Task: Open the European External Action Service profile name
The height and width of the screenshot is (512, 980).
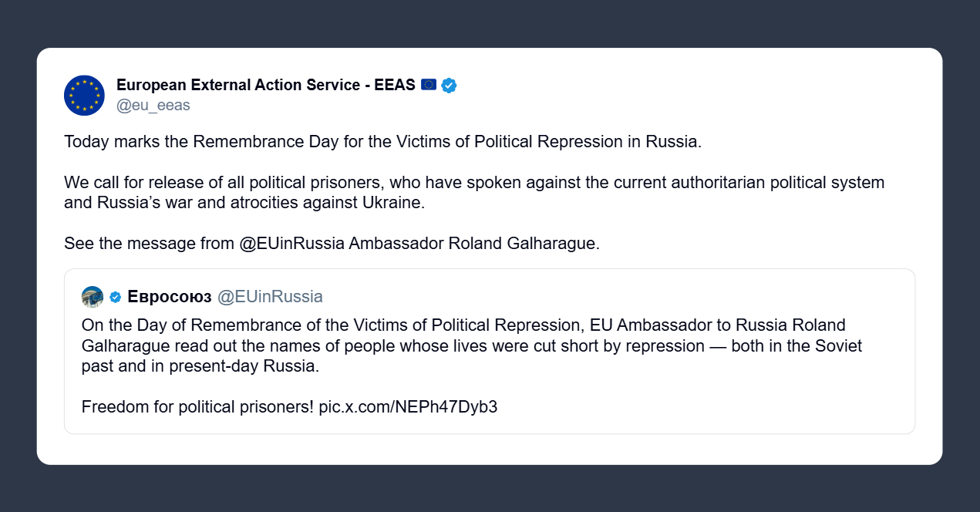Action: click(x=265, y=85)
